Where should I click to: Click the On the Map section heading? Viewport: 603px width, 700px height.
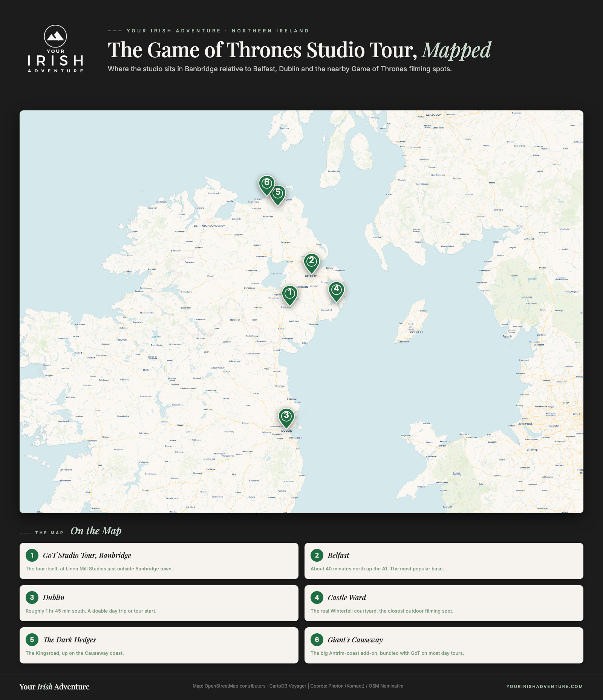(96, 531)
